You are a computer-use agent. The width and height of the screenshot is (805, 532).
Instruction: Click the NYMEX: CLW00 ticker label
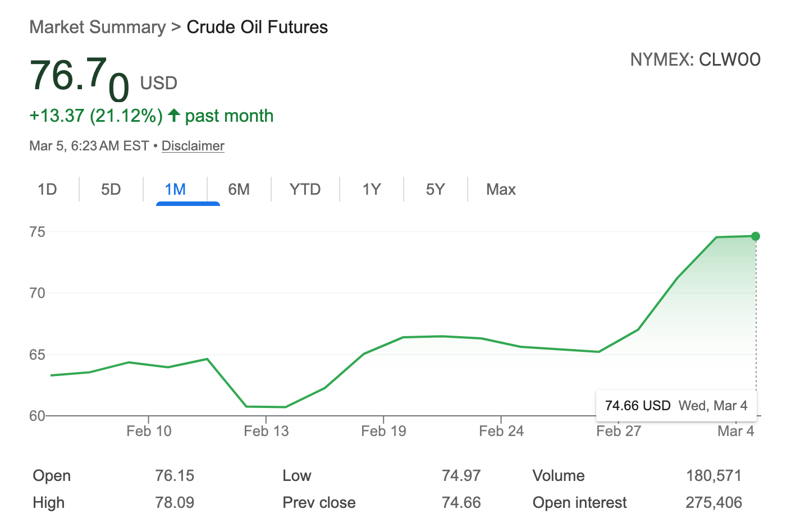(x=695, y=59)
